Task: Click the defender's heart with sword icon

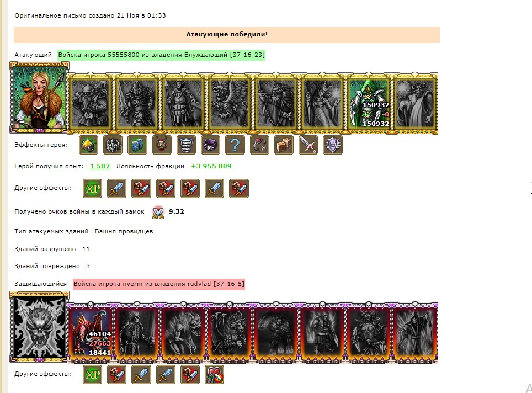Action: pyautogui.click(x=215, y=374)
